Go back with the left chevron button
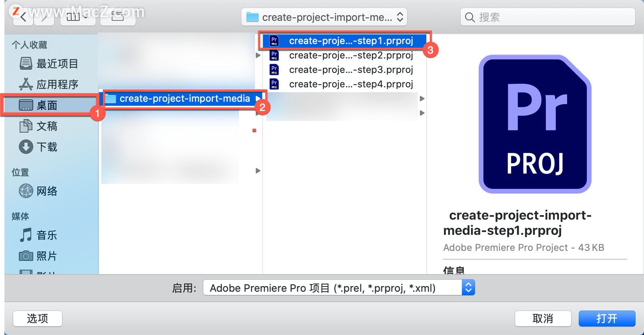Image resolution: width=644 pixels, height=335 pixels. [x=23, y=17]
